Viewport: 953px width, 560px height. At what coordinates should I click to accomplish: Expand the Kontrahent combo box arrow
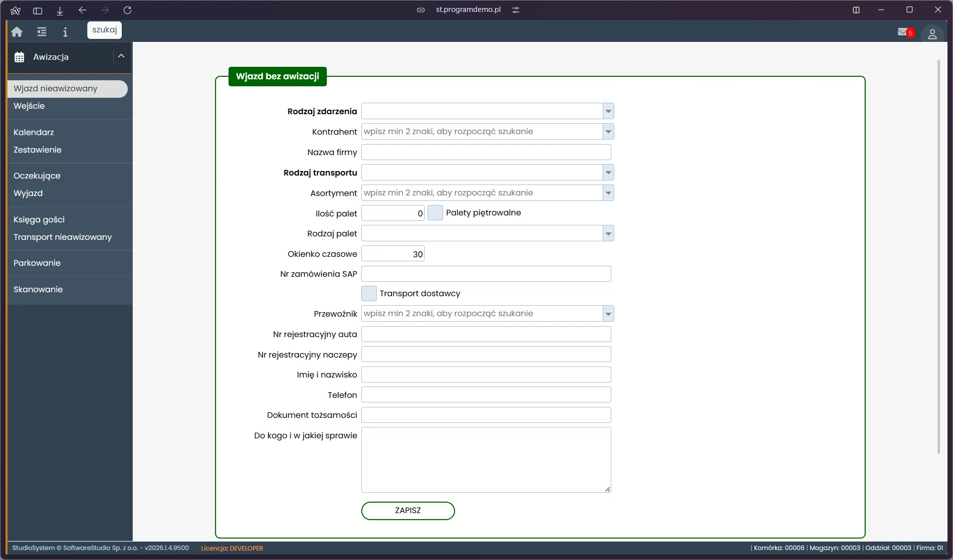coord(608,132)
